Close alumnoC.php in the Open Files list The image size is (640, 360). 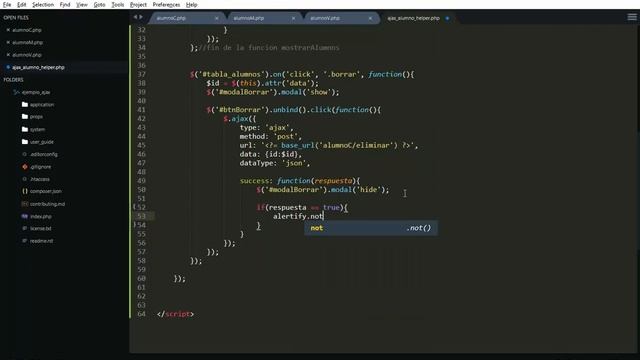[x=8, y=30]
